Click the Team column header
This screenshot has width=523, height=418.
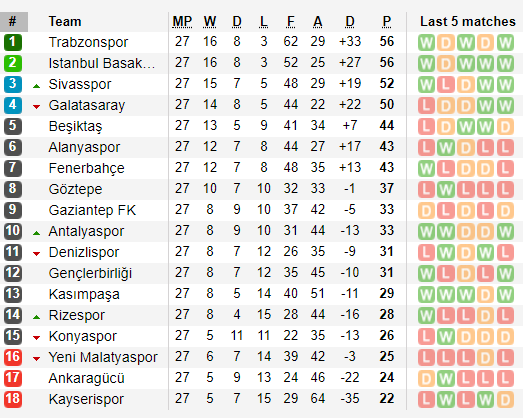[x=65, y=22]
